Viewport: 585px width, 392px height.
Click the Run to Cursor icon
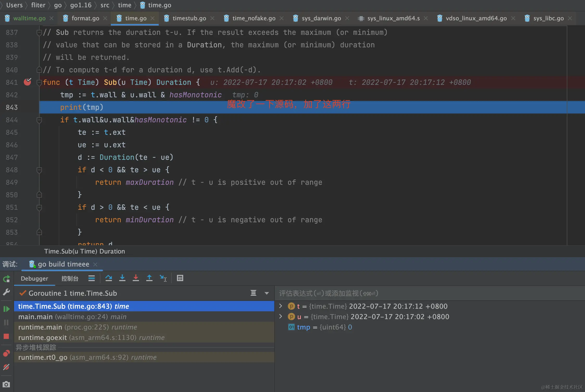163,278
